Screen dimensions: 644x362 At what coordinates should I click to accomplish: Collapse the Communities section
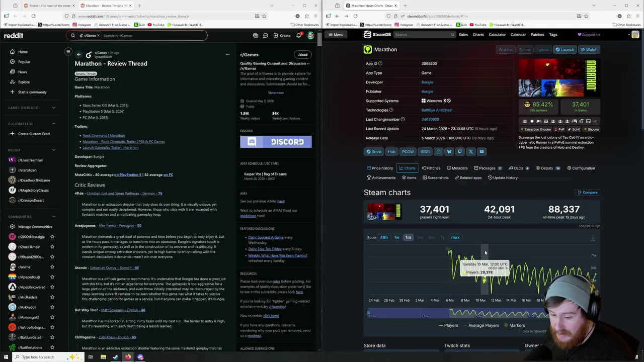[54, 217]
